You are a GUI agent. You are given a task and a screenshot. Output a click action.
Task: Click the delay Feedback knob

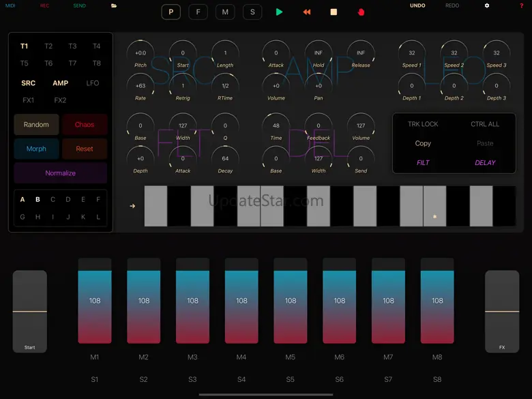click(x=319, y=126)
